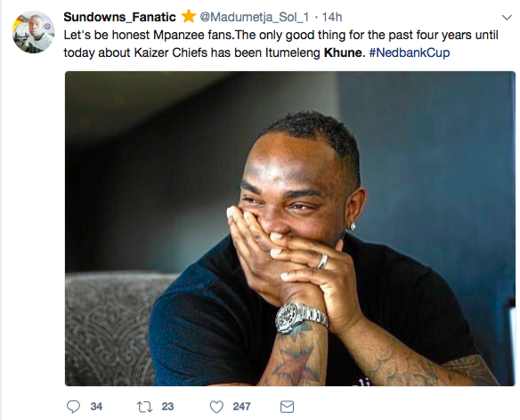Click the bold word Khune
This screenshot has width=520, height=420.
[x=345, y=52]
